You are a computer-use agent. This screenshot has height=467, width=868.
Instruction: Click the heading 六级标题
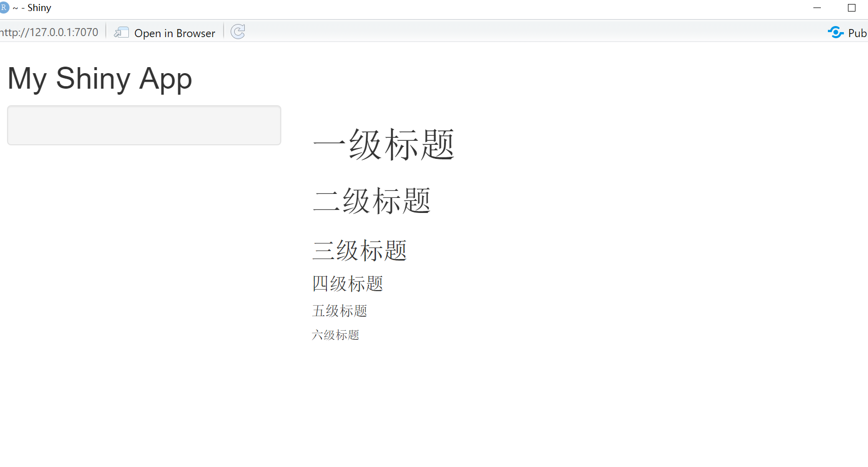[x=335, y=335]
